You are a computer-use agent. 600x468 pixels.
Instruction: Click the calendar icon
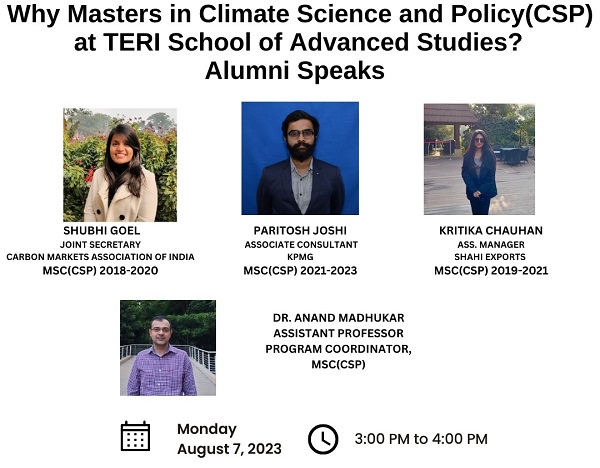coord(135,436)
